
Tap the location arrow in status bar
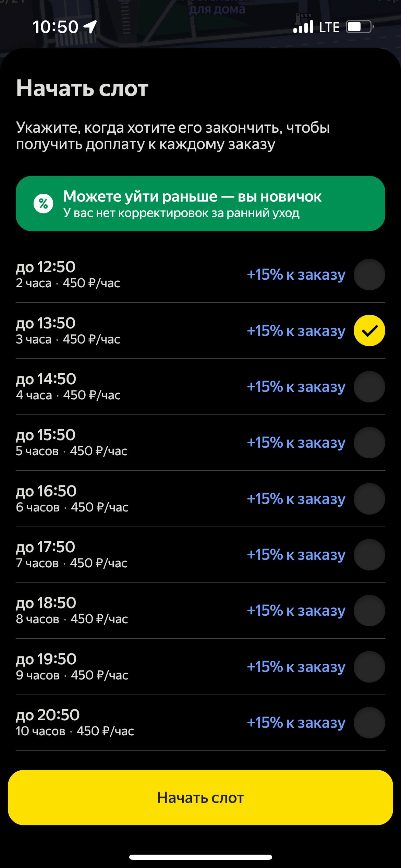(x=90, y=26)
